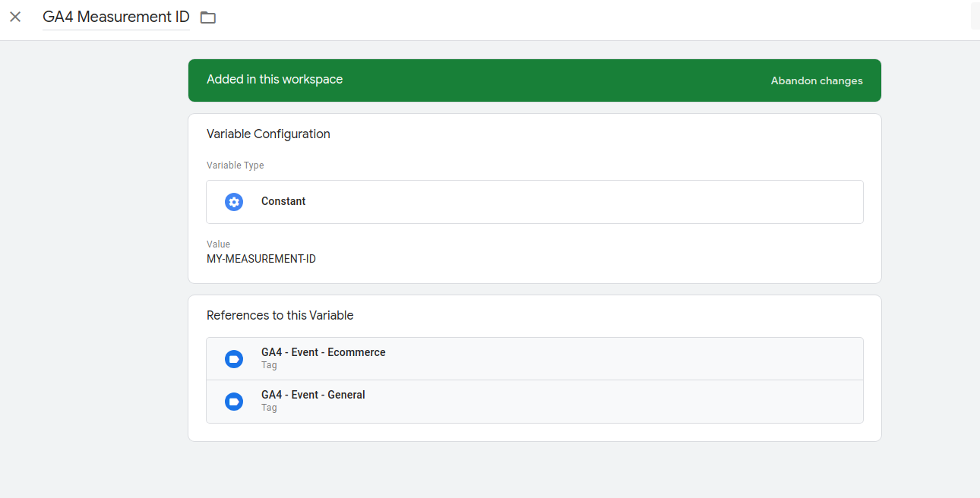Open the GA4 - Event - Ecommerce tag reference
Screen dimensions: 980x498
[x=323, y=352]
